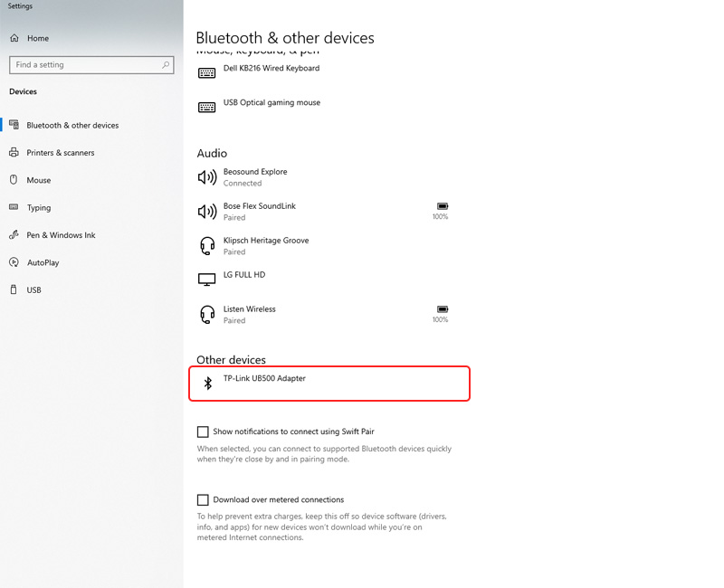The width and height of the screenshot is (724, 588).
Task: Click the speaker icon for Beosound Explore
Action: pyautogui.click(x=207, y=177)
